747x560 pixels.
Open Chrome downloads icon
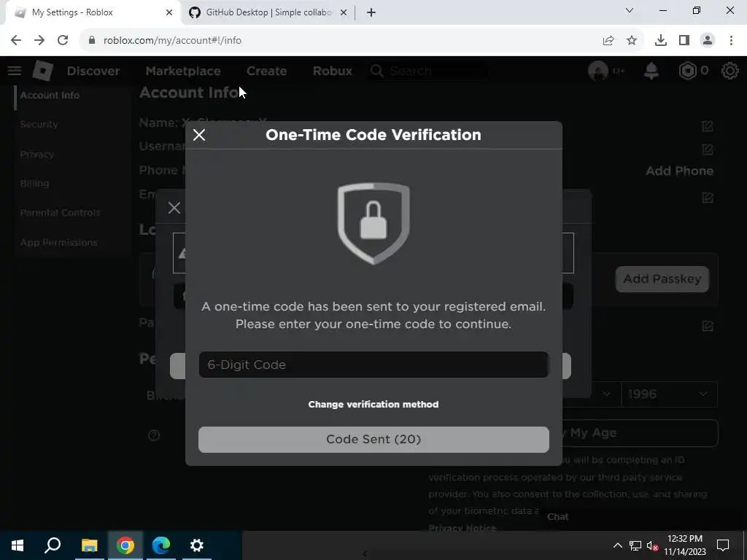660,41
